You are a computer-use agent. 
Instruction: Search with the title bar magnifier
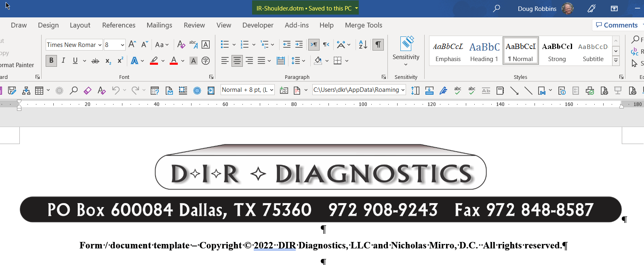(x=497, y=8)
